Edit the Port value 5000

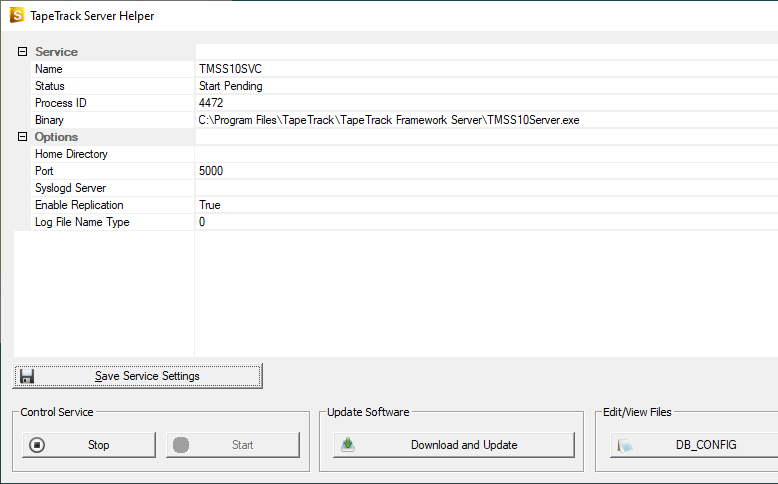(x=486, y=171)
